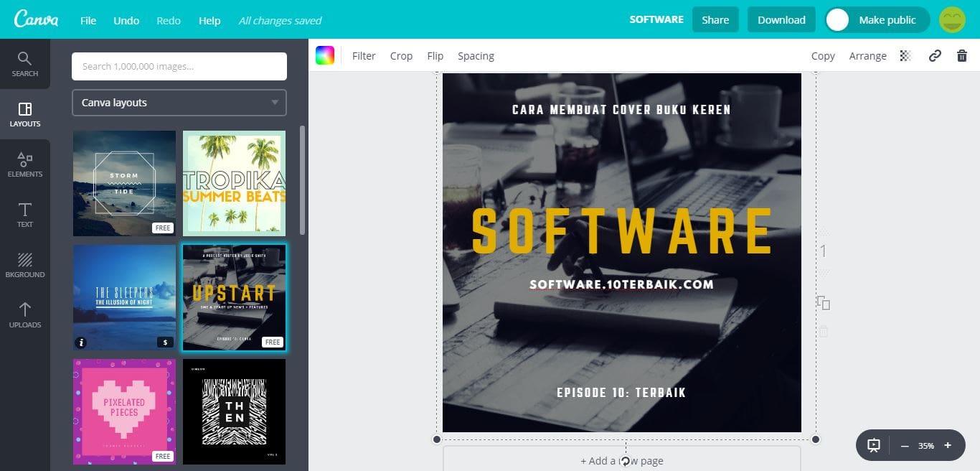This screenshot has height=471, width=980.
Task: Click the Download button
Action: pos(781,20)
